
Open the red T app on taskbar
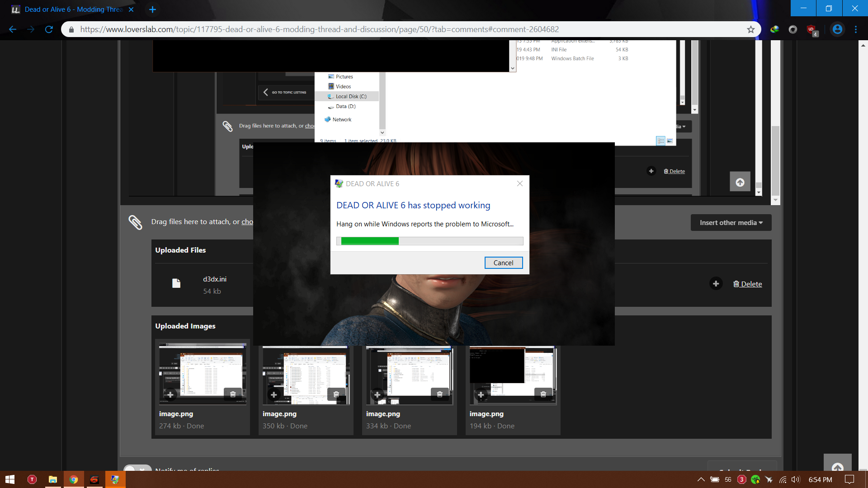tap(32, 479)
